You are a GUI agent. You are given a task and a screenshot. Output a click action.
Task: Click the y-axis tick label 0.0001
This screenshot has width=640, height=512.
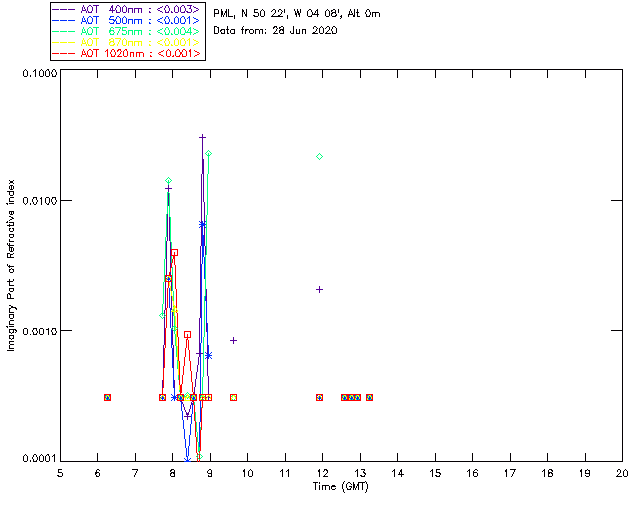pyautogui.click(x=39, y=459)
